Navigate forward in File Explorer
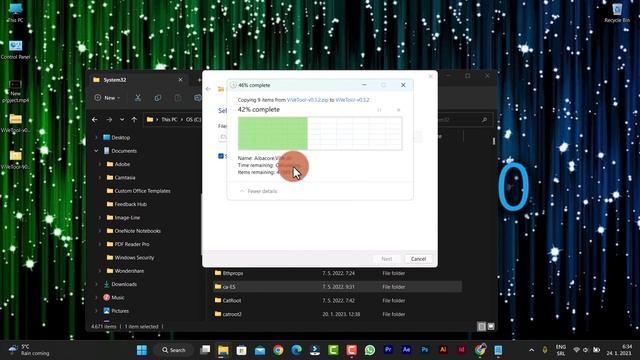 pos(109,120)
